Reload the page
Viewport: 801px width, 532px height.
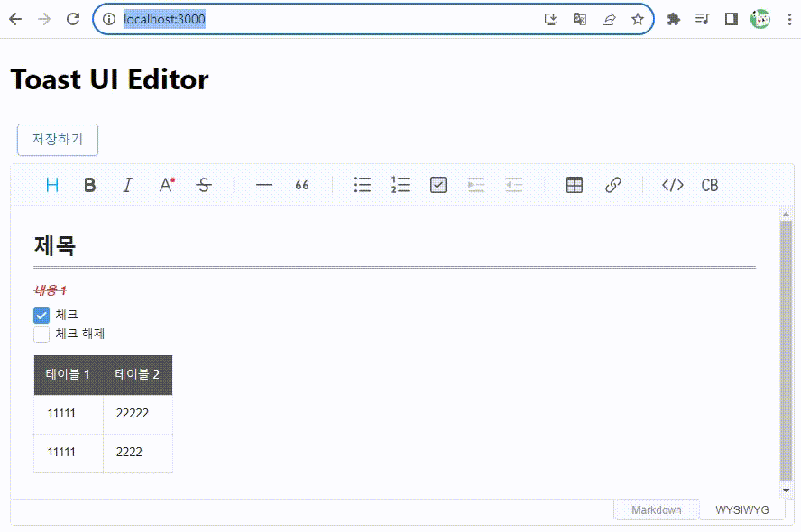point(73,20)
